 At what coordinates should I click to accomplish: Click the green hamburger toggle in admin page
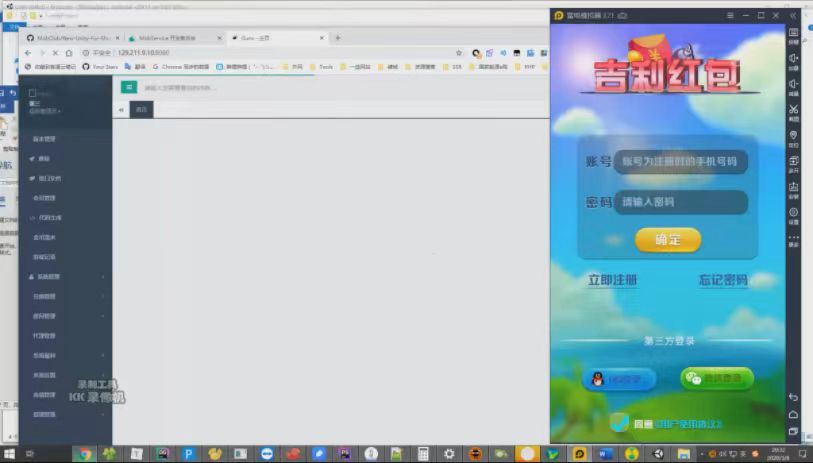coord(129,87)
